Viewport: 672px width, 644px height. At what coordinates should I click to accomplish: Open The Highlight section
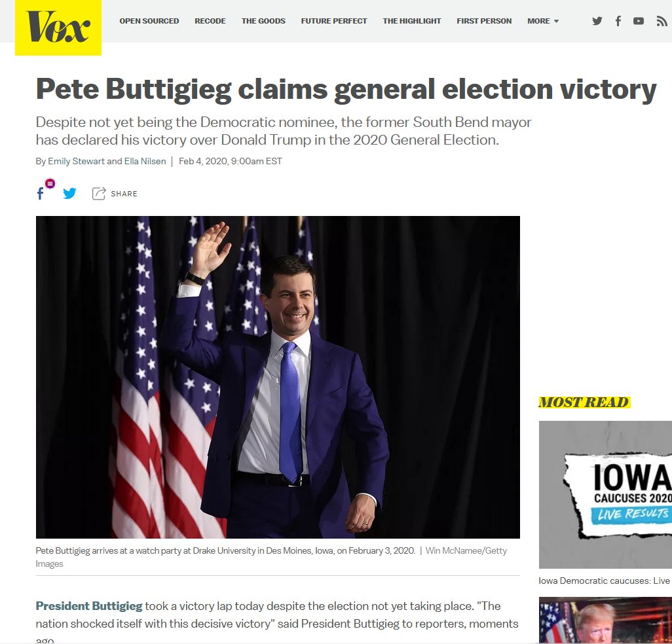pyautogui.click(x=412, y=21)
